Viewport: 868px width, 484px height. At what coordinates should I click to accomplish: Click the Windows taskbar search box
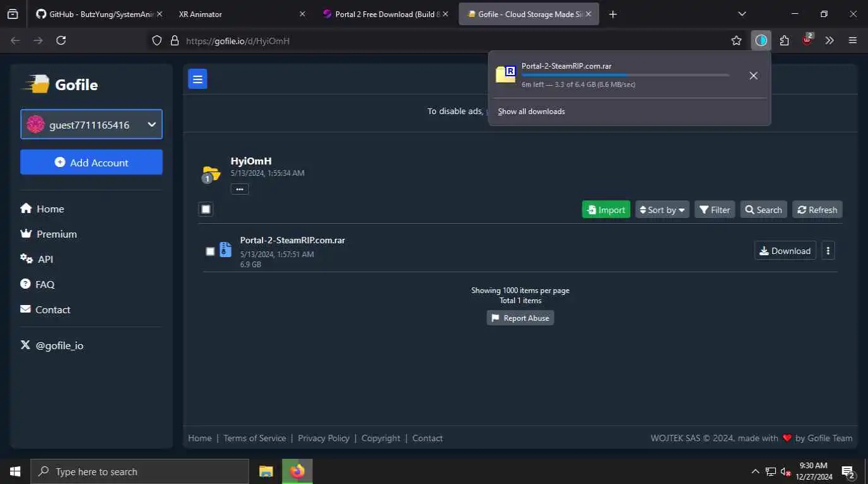click(139, 471)
